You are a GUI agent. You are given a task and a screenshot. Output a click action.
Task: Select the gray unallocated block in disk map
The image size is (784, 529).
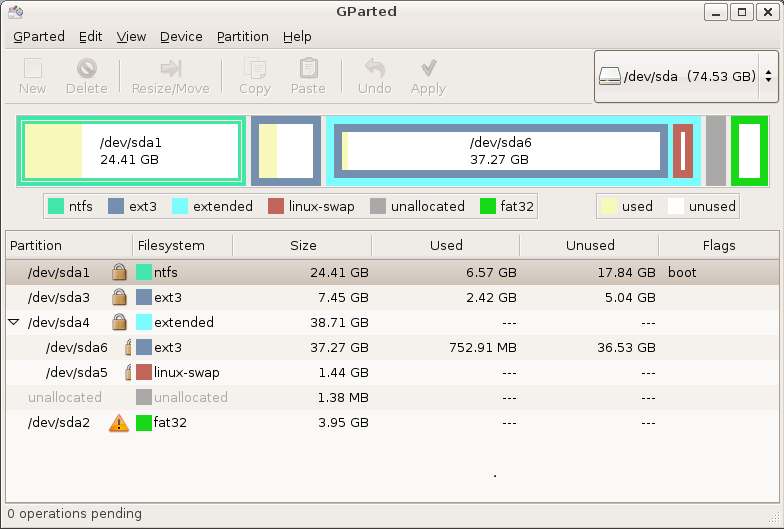pos(716,151)
